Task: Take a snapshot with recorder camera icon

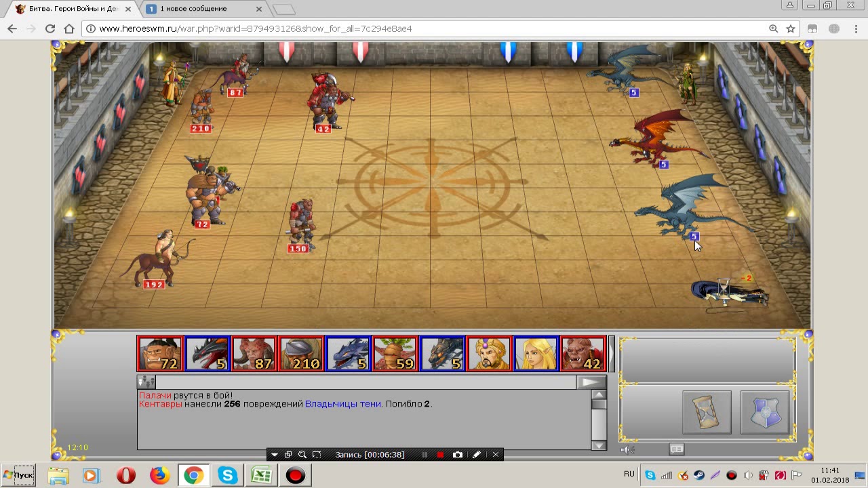Action: point(458,455)
